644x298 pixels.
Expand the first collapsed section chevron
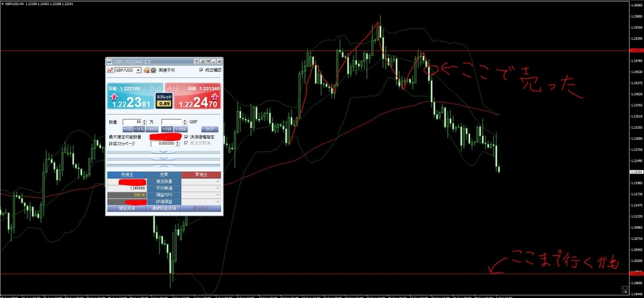click(164, 152)
